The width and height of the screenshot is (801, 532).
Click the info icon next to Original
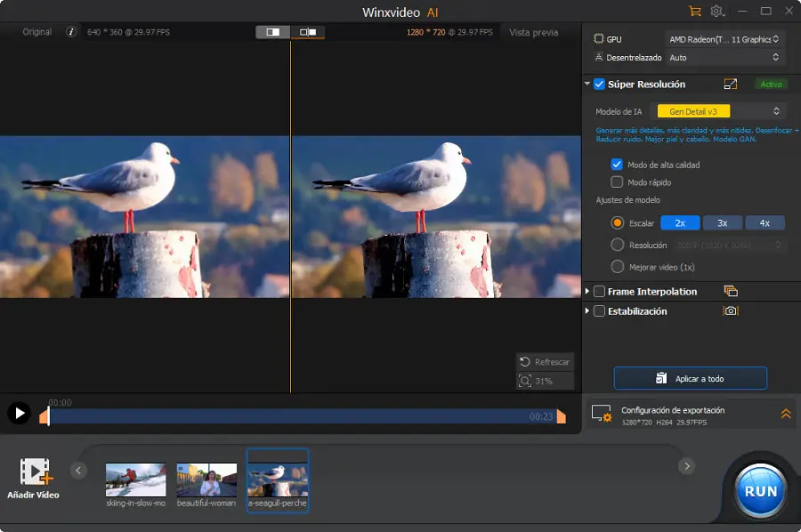71,32
